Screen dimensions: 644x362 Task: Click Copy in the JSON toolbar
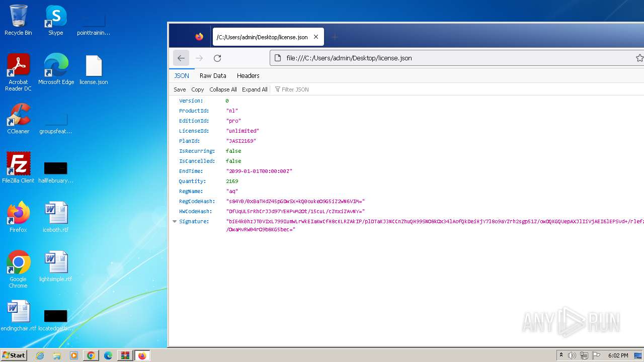click(x=198, y=89)
